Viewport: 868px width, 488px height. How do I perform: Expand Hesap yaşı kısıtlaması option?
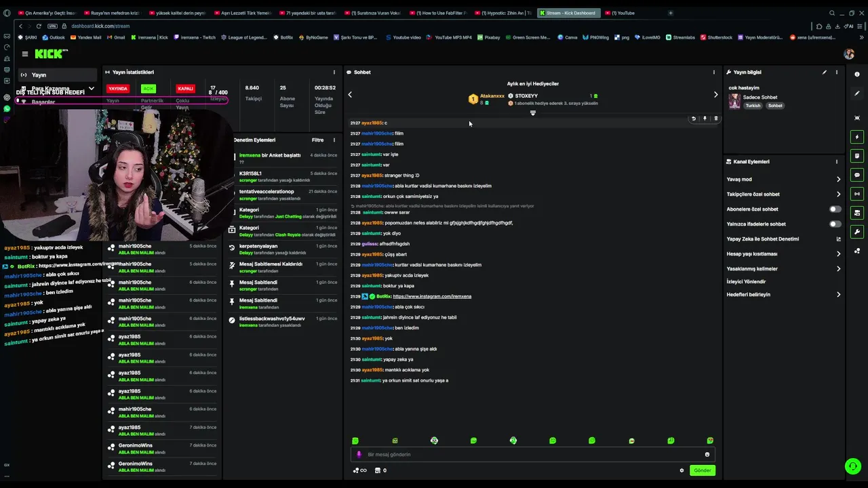pyautogui.click(x=838, y=254)
